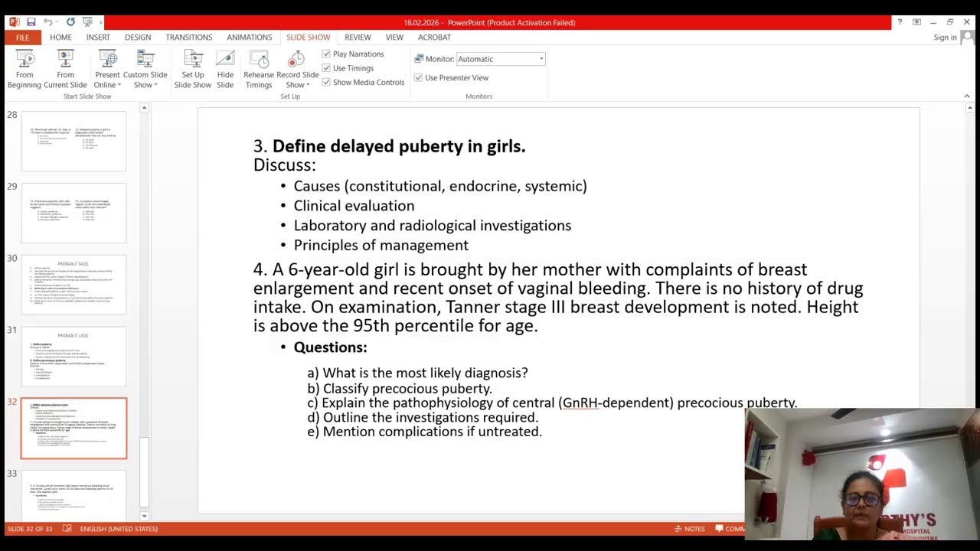Open the Monitor dropdown set to Automatic
Image resolution: width=980 pixels, height=551 pixels.
[x=501, y=59]
